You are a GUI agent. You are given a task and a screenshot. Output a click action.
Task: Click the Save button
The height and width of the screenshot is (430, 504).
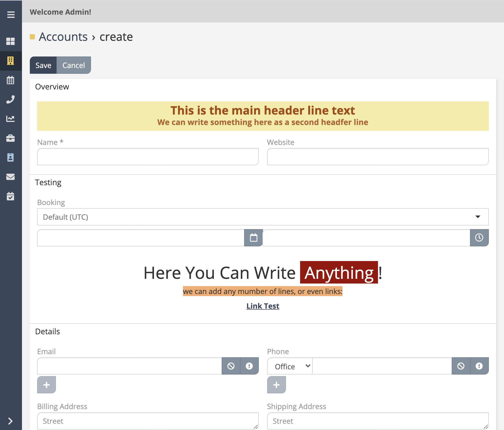point(43,65)
